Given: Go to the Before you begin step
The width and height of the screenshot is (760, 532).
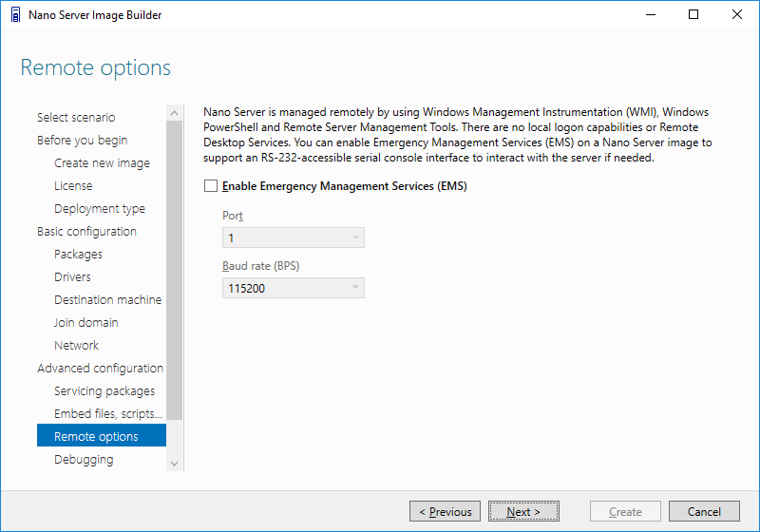Looking at the screenshot, I should [83, 141].
